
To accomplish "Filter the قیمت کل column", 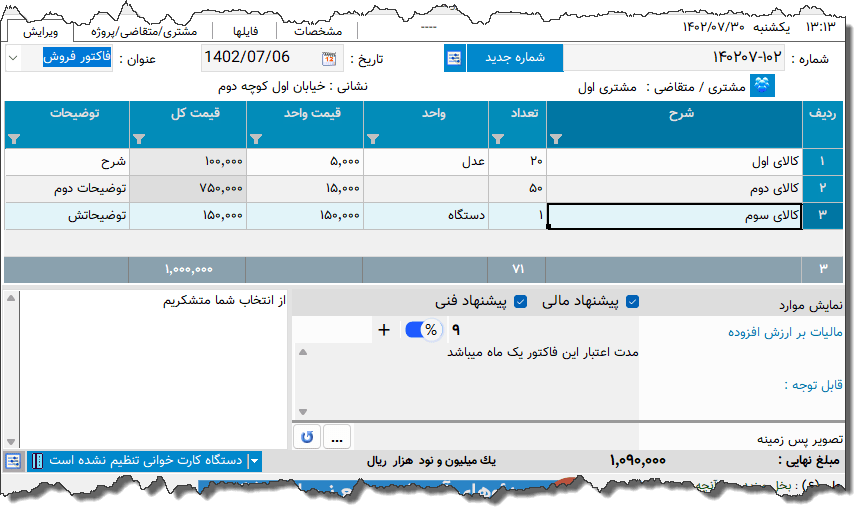I will (139, 139).
